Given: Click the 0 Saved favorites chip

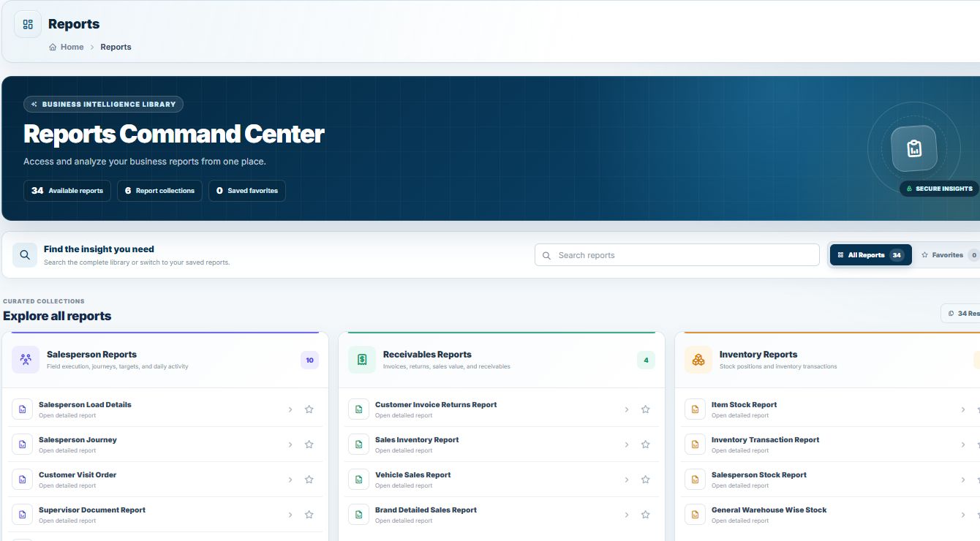Looking at the screenshot, I should click(247, 191).
